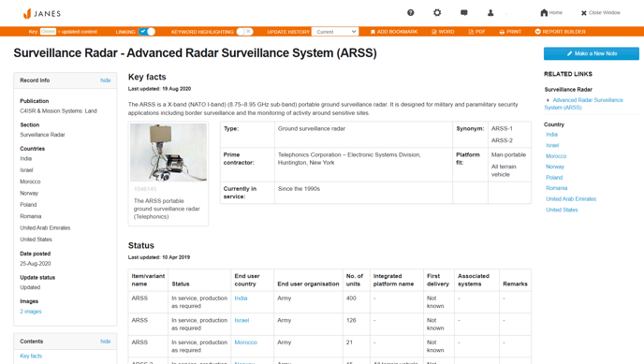644x364 pixels.
Task: Click 'ARSS-2' synonym value
Action: click(x=502, y=140)
